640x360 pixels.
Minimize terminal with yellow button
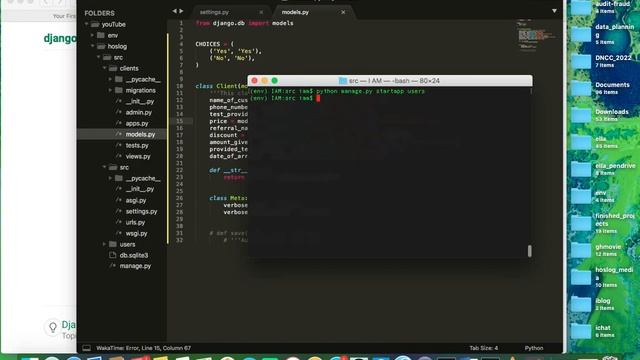click(x=264, y=81)
